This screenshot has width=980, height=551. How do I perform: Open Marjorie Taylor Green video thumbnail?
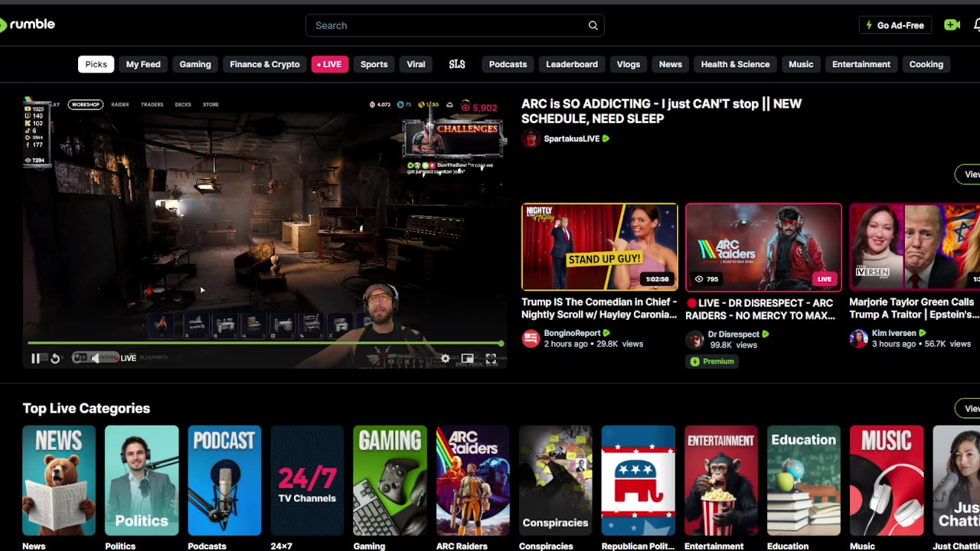point(914,247)
